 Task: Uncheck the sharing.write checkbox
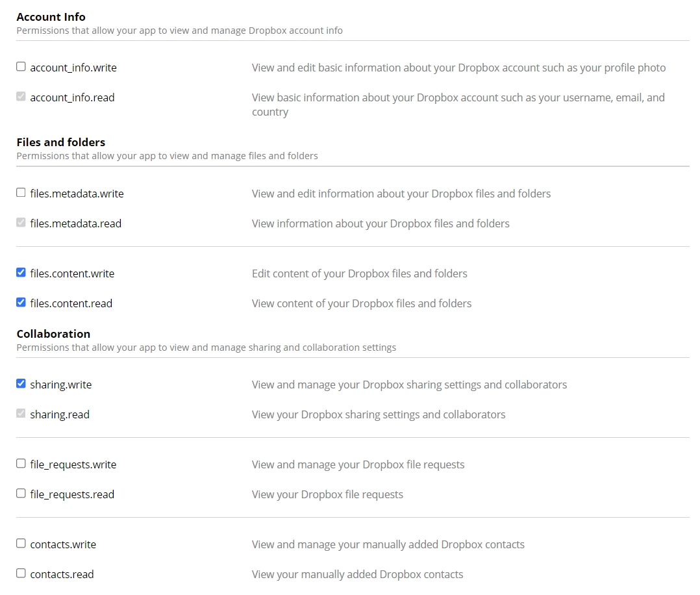tap(21, 384)
